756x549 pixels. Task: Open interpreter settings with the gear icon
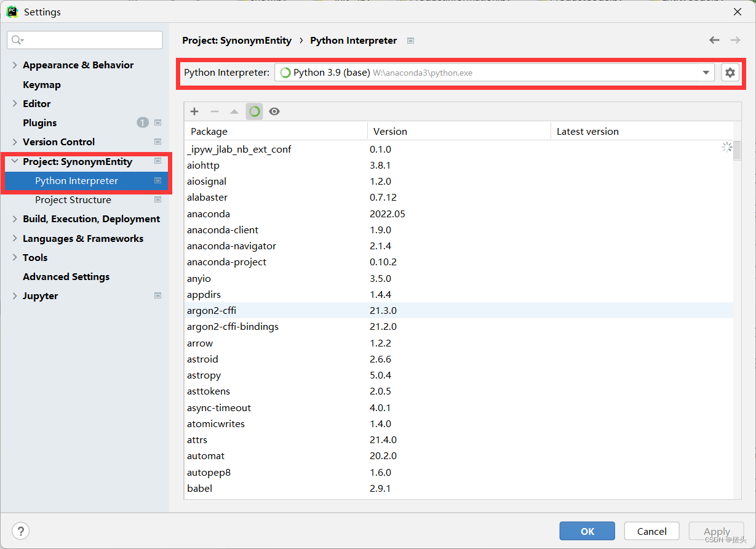pyautogui.click(x=730, y=72)
